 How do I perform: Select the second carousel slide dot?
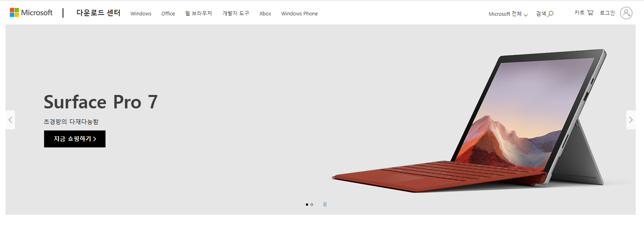[x=312, y=205]
